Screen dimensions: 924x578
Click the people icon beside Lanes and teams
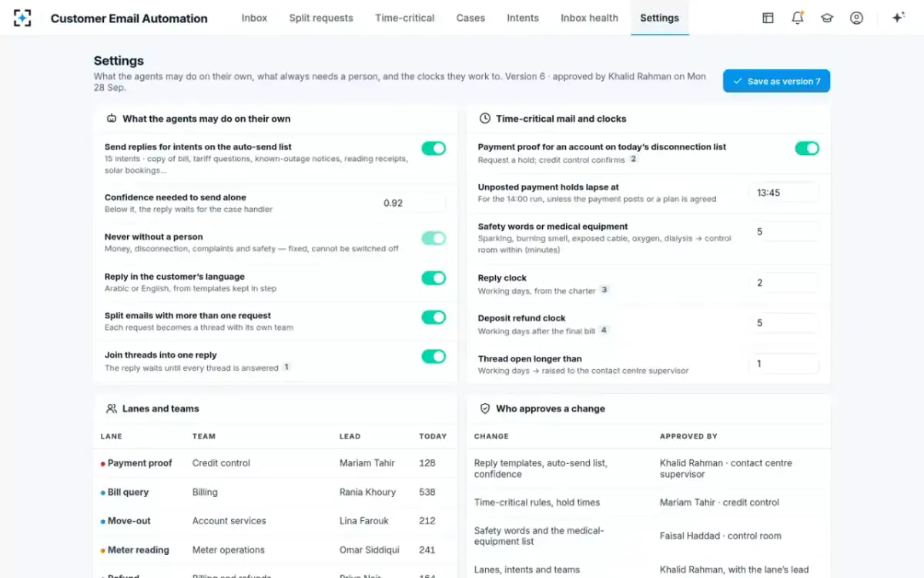(112, 408)
